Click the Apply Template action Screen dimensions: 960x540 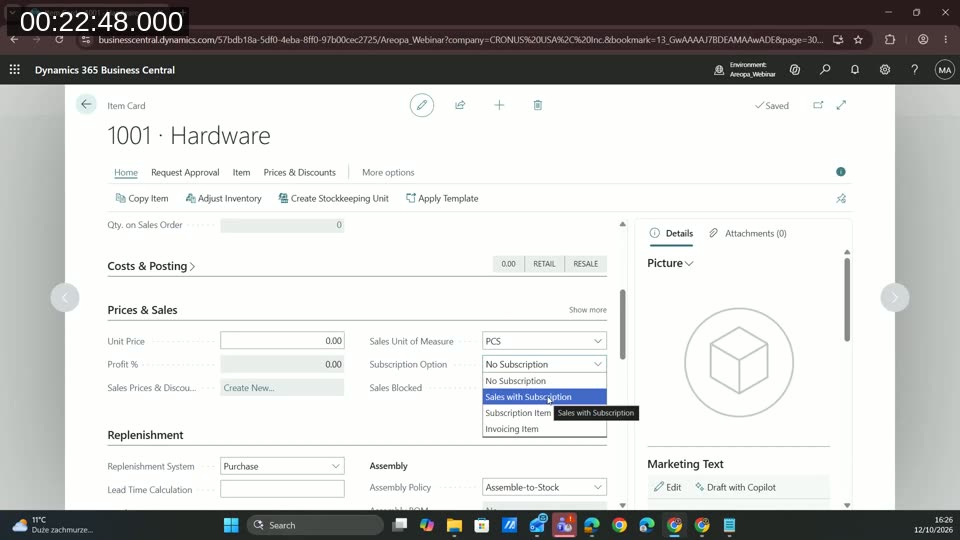pyautogui.click(x=442, y=198)
